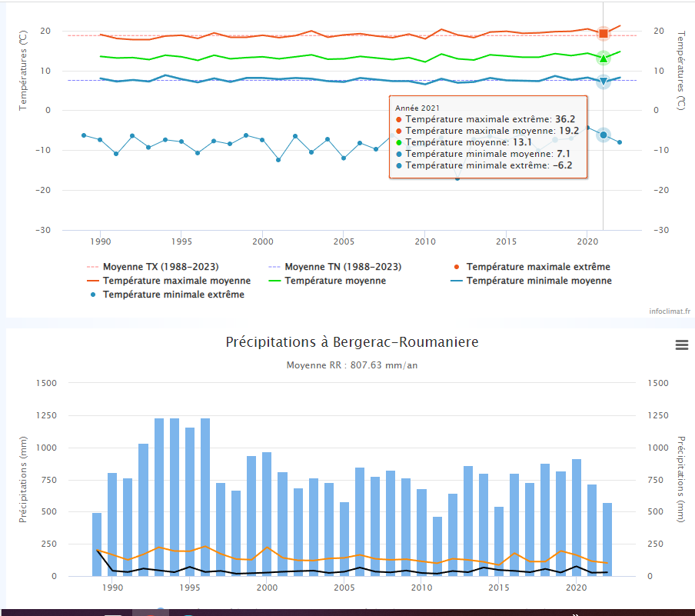Click the left 'Températures (°C)' axis title

tap(23, 70)
